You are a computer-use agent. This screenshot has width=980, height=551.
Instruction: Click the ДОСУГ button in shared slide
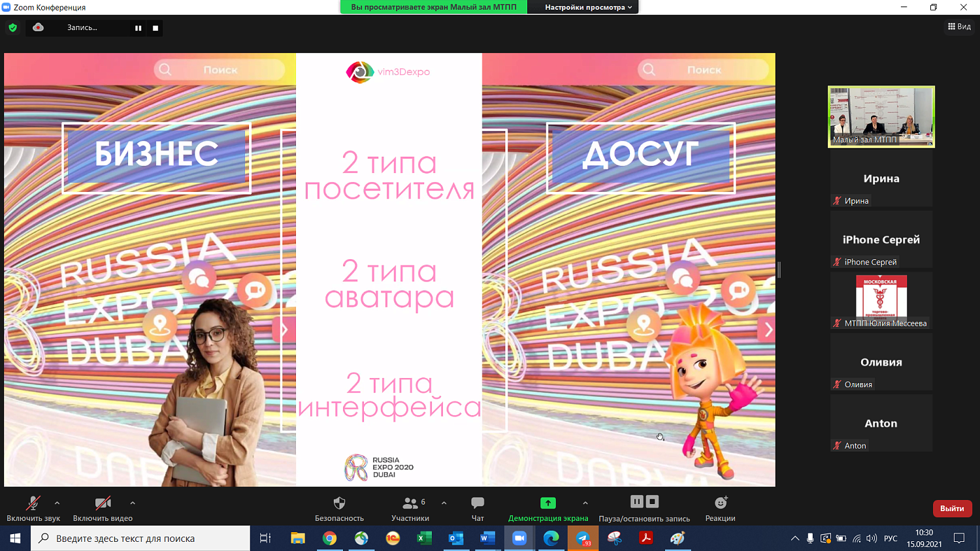641,158
